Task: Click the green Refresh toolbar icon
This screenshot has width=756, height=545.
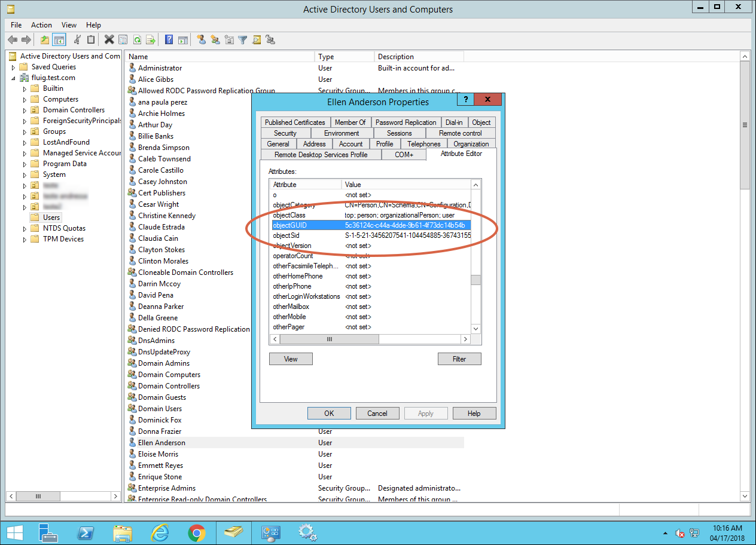Action: click(137, 40)
